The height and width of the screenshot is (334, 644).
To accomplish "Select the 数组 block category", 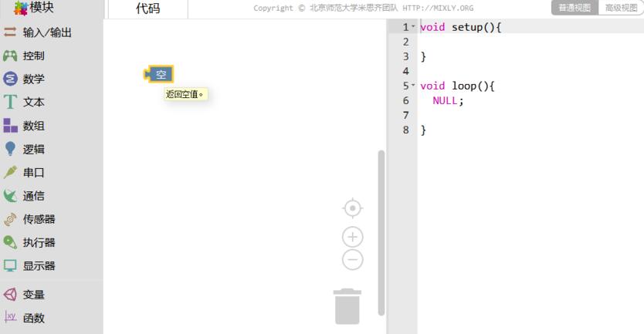I will tap(33, 126).
